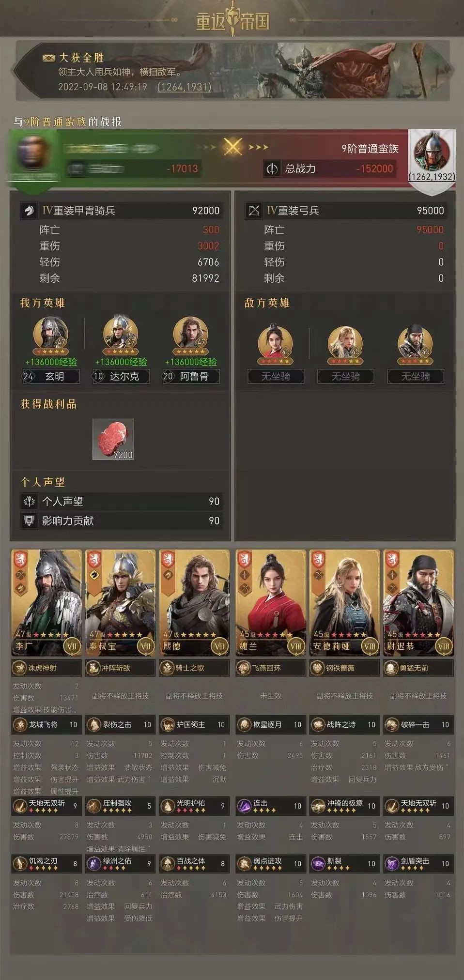The image size is (464, 980).
Task: Tap the first 无坐骑 slot under enemy heroes
Action: [276, 376]
